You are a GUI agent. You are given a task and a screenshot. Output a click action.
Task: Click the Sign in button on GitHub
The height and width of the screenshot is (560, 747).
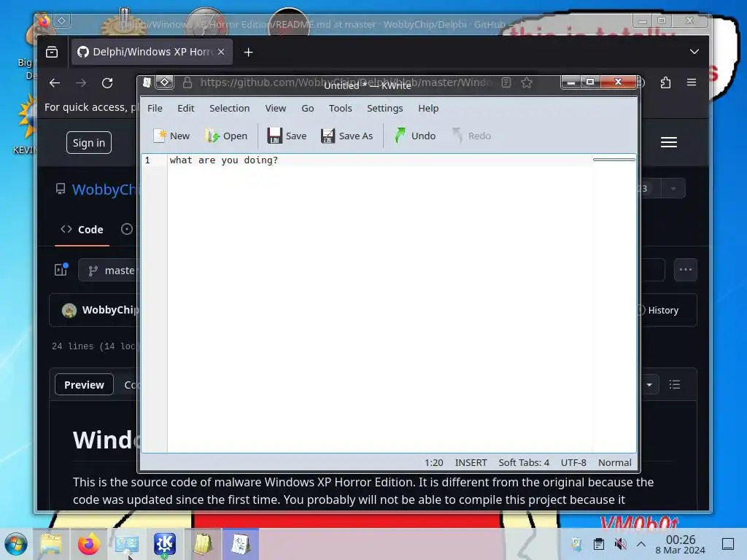[x=88, y=142]
